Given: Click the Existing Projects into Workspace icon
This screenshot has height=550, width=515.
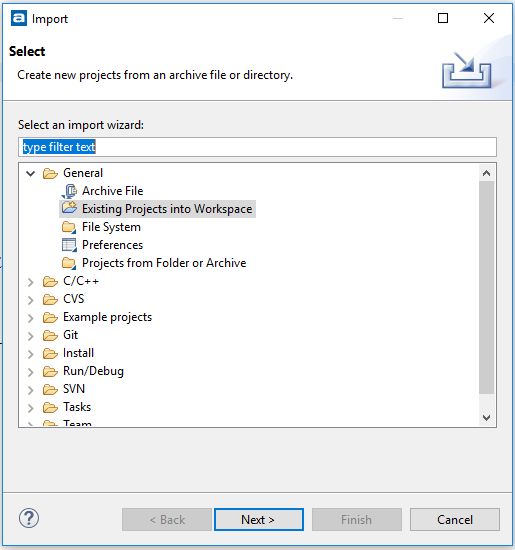Looking at the screenshot, I should [x=69, y=208].
